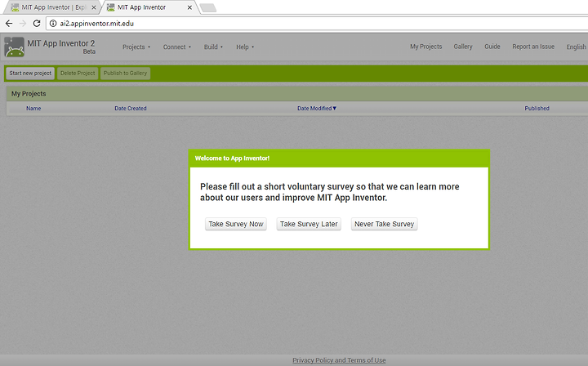The width and height of the screenshot is (588, 366).
Task: Sort projects by Name column
Action: [33, 109]
